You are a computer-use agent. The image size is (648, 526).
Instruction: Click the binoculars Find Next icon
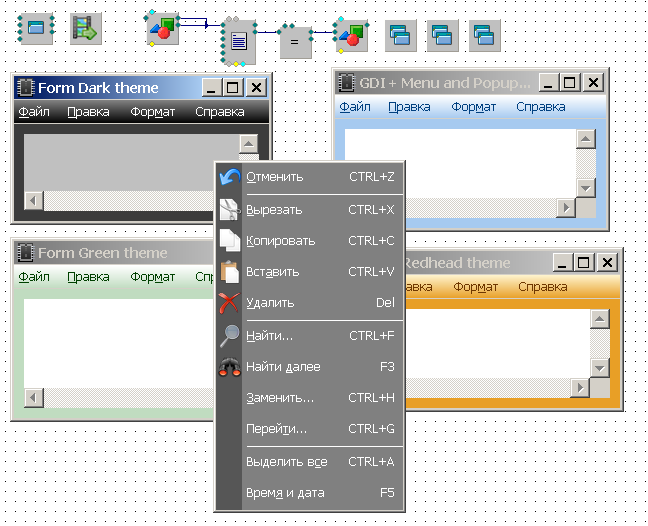pyautogui.click(x=229, y=367)
